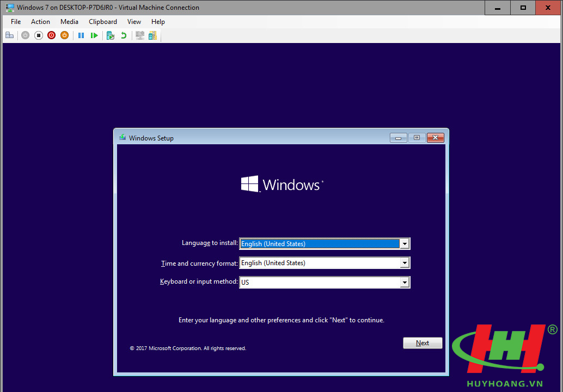
Task: Click the Windows logo in the setup dialog
Action: coord(282,184)
